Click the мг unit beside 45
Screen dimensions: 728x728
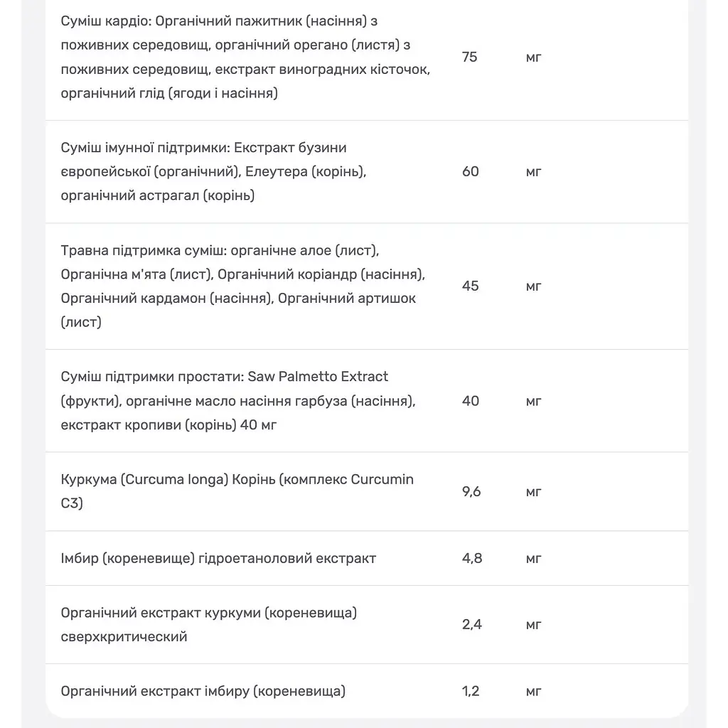pos(533,287)
